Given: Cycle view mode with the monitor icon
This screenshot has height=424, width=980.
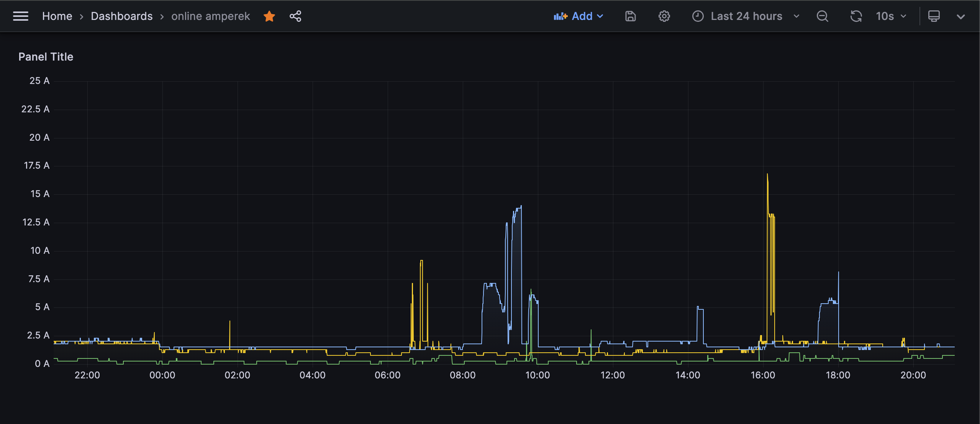Looking at the screenshot, I should pos(934,16).
